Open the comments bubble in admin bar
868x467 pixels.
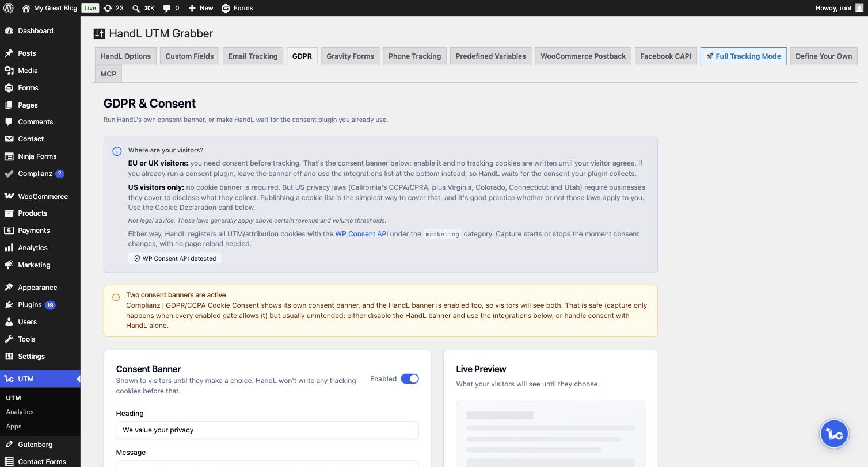point(167,8)
